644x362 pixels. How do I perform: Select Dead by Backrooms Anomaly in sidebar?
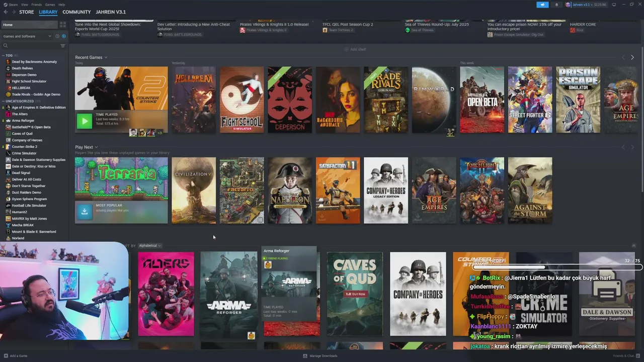pos(34,62)
